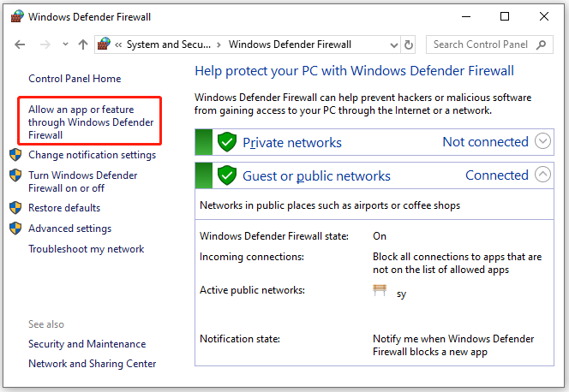Click the Forward navigation arrow
Screen dimensions: 569x392
pos(45,45)
